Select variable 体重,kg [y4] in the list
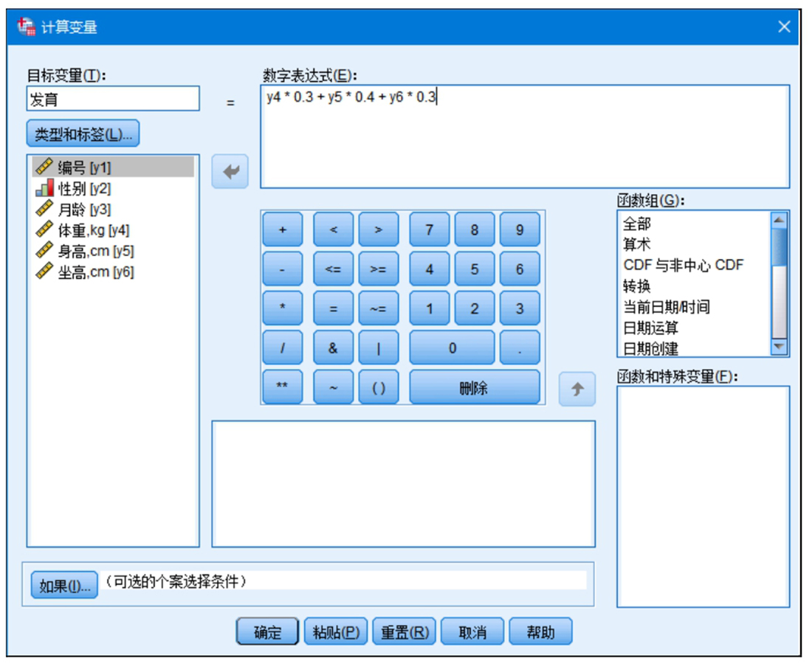Viewport: 812px width, 664px height. click(112, 229)
